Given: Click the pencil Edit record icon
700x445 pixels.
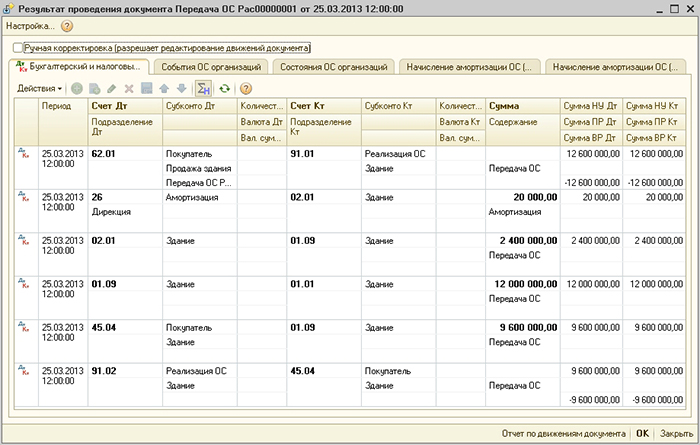Looking at the screenshot, I should point(112,89).
